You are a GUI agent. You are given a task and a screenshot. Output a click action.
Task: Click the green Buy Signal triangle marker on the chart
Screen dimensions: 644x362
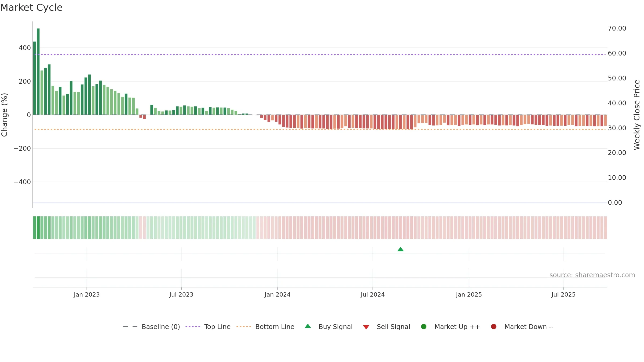(x=400, y=249)
